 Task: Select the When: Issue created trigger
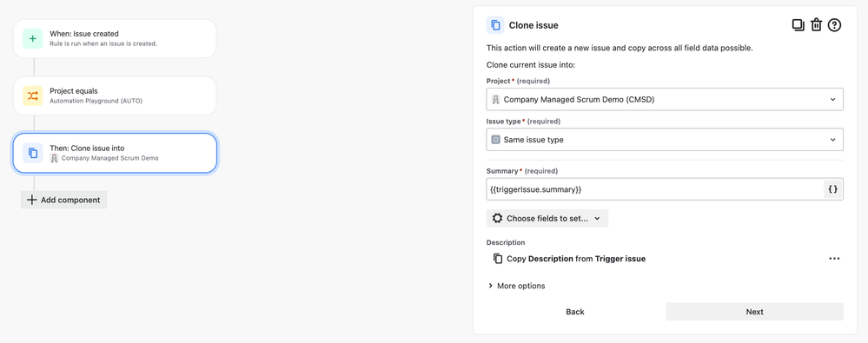point(115,39)
